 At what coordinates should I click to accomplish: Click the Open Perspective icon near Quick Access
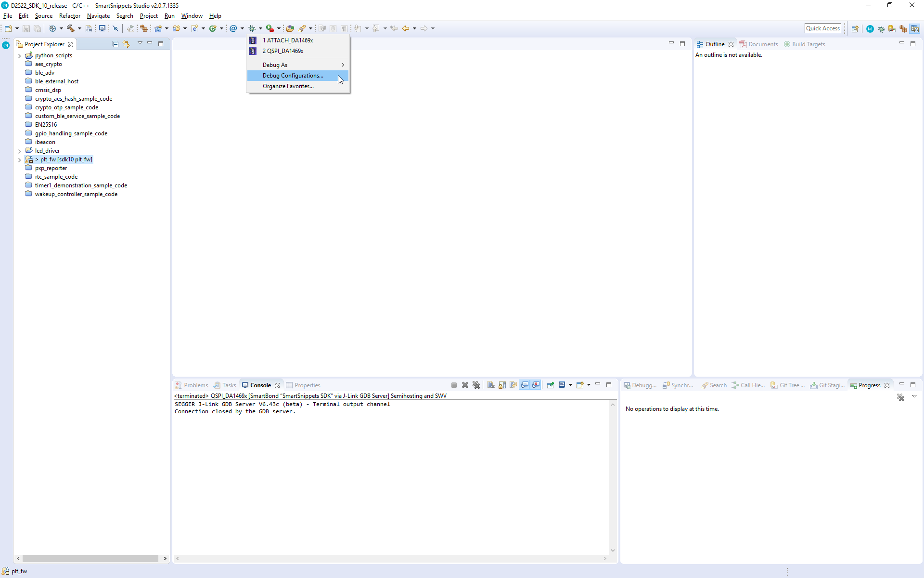click(x=855, y=28)
